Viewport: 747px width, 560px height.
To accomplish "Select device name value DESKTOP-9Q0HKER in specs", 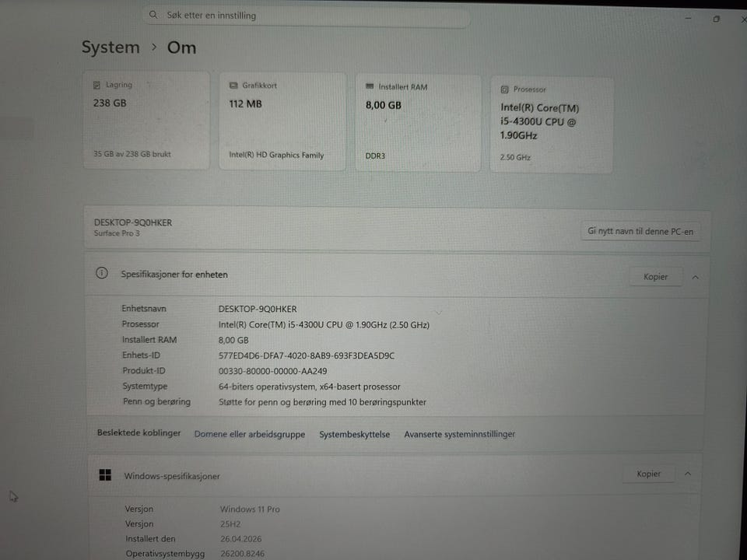I will tap(258, 309).
